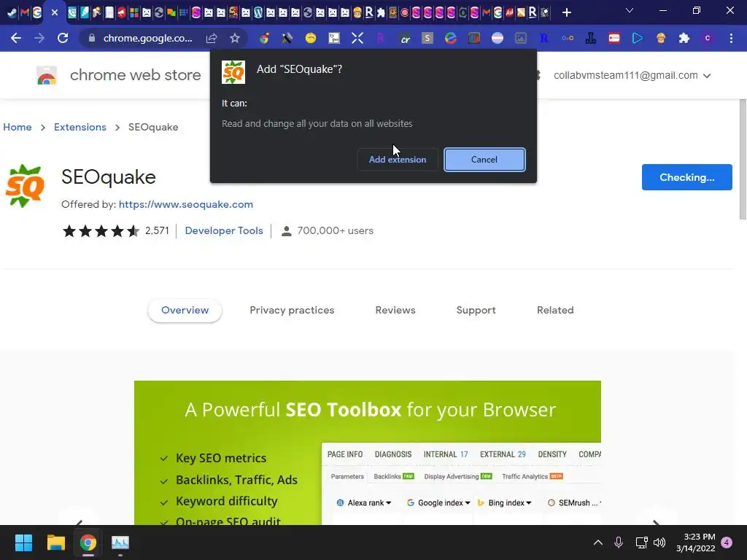This screenshot has width=747, height=560.
Task: Click the large SEOquake extension logo
Action: pos(25,186)
